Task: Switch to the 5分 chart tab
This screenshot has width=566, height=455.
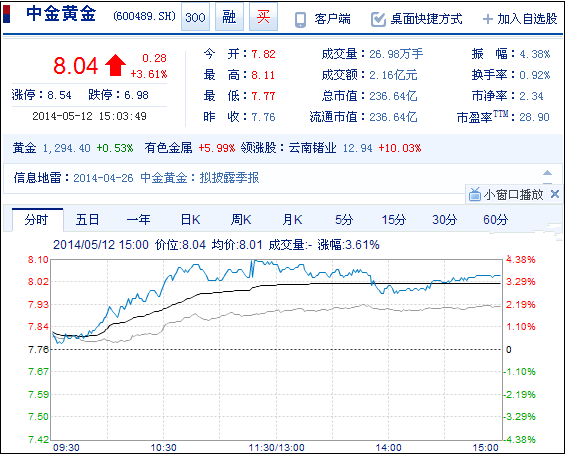Action: (344, 220)
